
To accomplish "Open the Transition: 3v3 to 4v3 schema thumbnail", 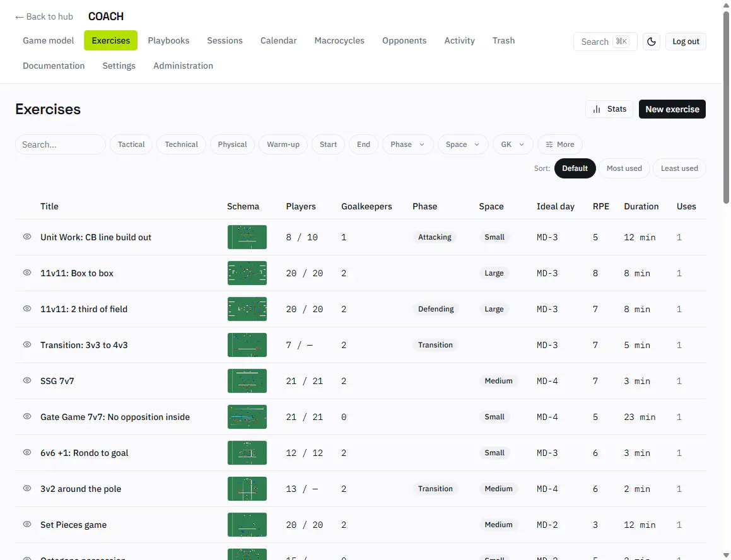I will point(247,344).
